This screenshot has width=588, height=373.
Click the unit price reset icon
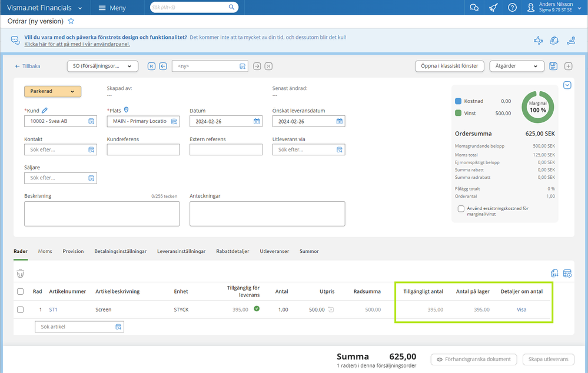click(x=331, y=309)
